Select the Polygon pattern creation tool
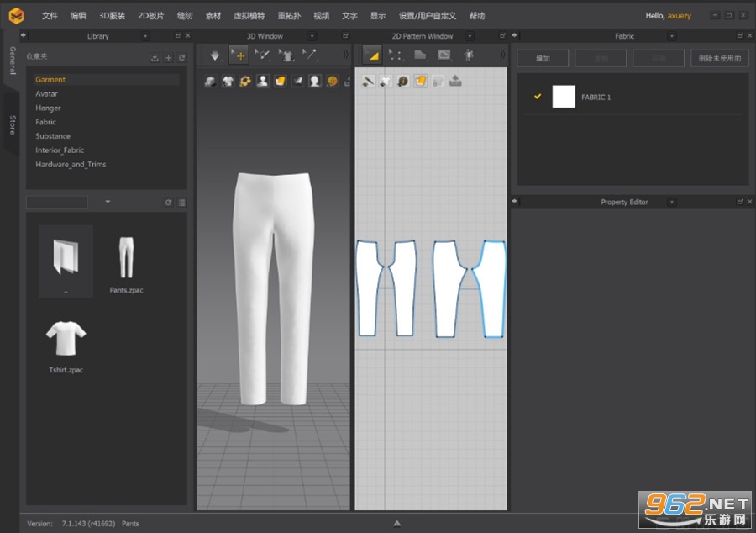 point(420,55)
